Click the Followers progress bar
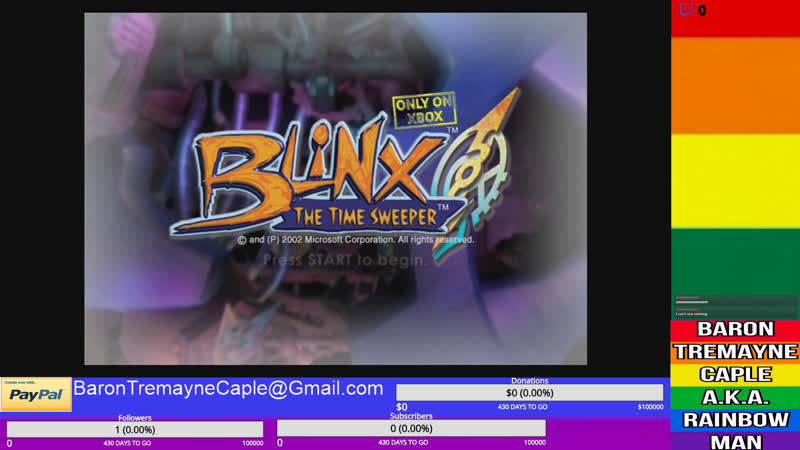Viewport: 800px width, 450px height. pos(135,430)
